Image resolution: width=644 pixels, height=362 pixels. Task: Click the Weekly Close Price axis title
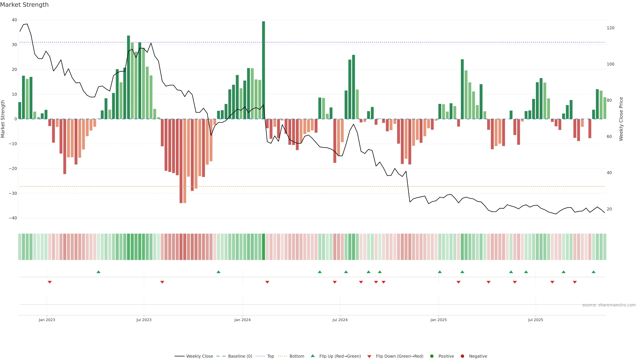click(x=621, y=119)
